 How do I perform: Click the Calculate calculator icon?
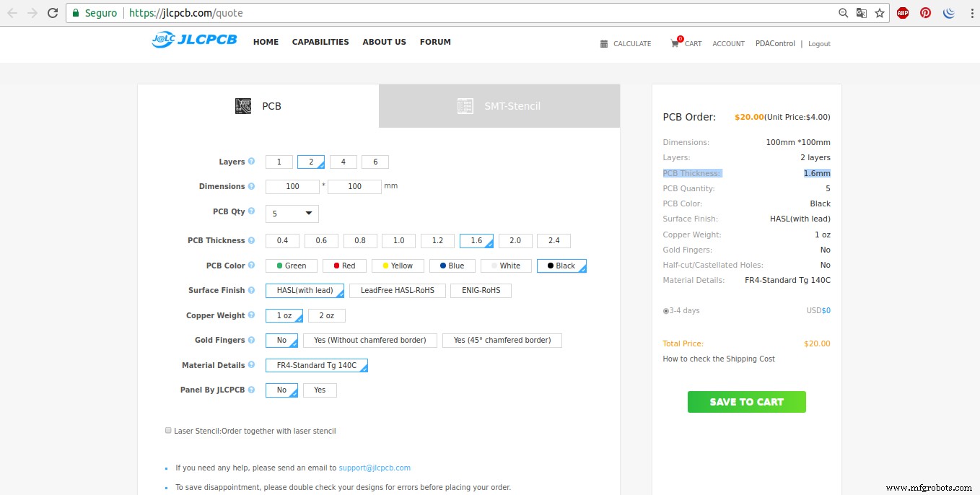(x=604, y=44)
